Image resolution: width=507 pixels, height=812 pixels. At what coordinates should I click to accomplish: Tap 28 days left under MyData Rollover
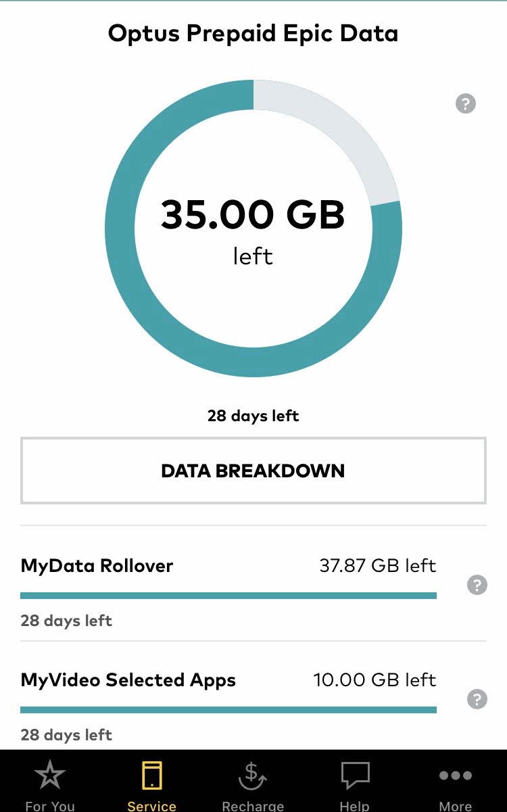[66, 620]
